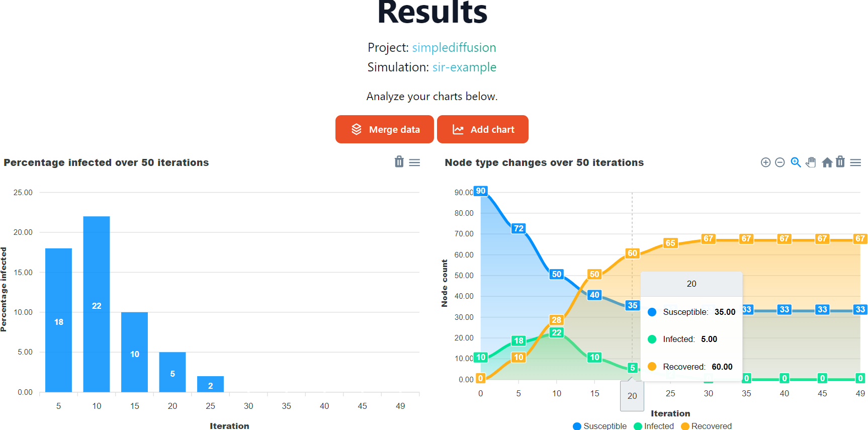The height and width of the screenshot is (430, 868).
Task: Toggle the Recovered series in legend
Action: 706,426
